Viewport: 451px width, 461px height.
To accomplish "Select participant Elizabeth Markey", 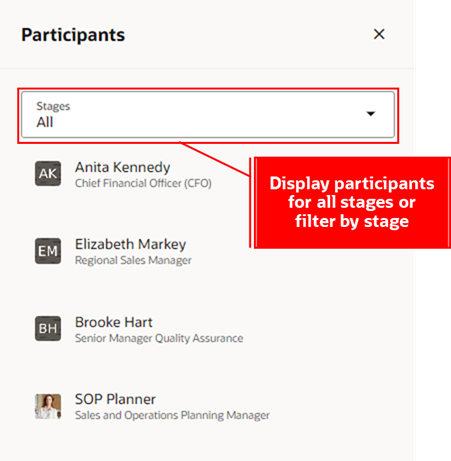I will [130, 244].
